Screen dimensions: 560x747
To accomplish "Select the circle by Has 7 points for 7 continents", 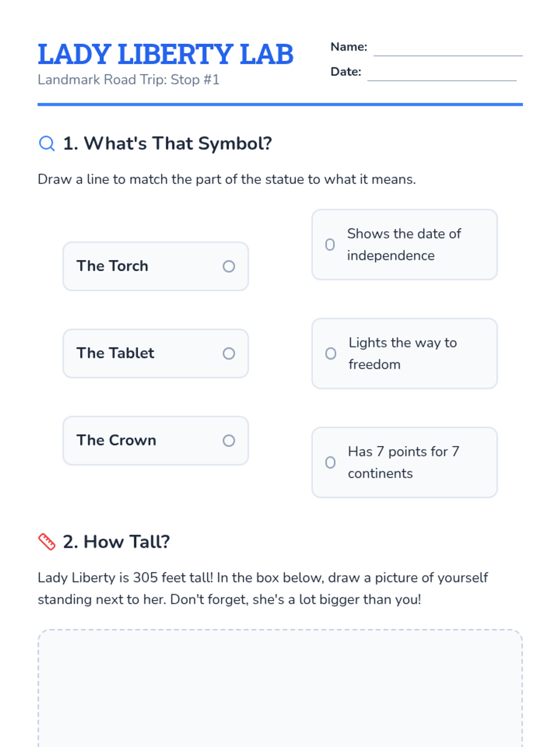I will tap(330, 462).
